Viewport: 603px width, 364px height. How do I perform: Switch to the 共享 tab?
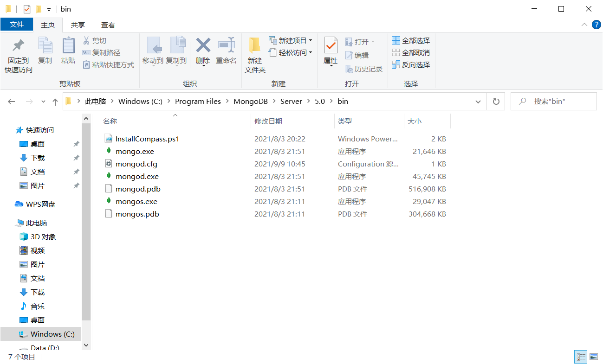click(x=79, y=25)
